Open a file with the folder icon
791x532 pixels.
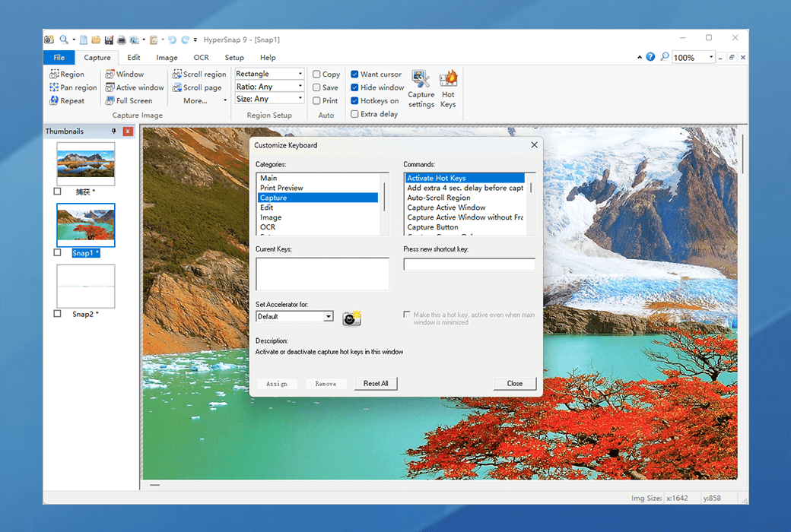96,40
